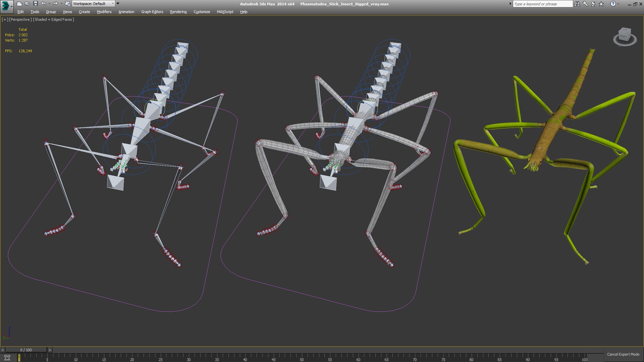Image resolution: width=644 pixels, height=362 pixels.
Task: Click the Key Mode toggle icon near timeline
Action: coord(7,357)
